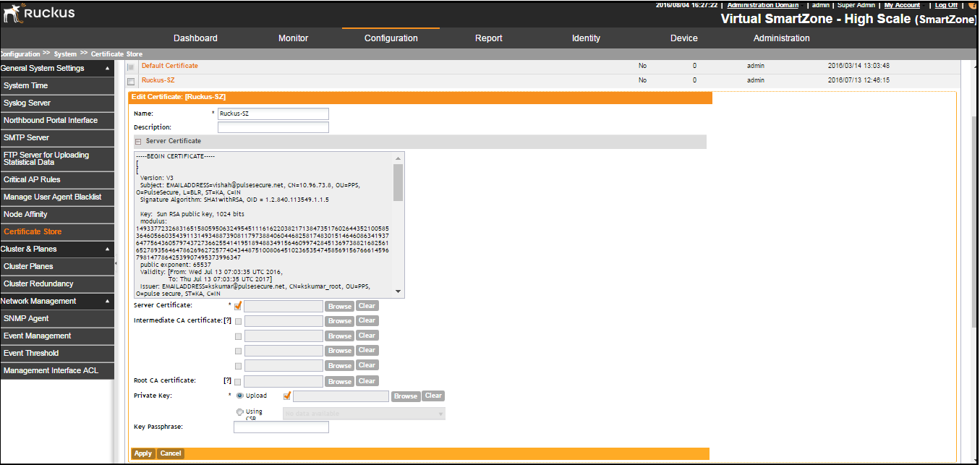This screenshot has width=980, height=465.
Task: Click Clear for Server Certificate
Action: point(367,305)
